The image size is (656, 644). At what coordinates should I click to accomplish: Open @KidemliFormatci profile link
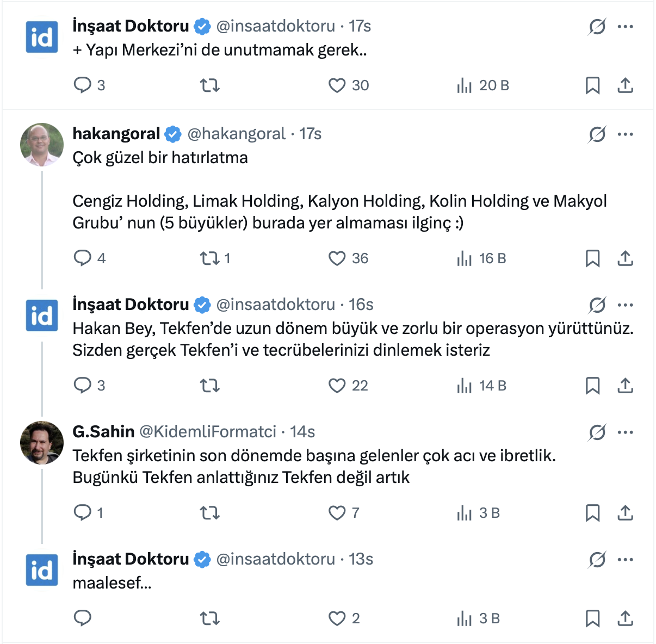point(208,432)
